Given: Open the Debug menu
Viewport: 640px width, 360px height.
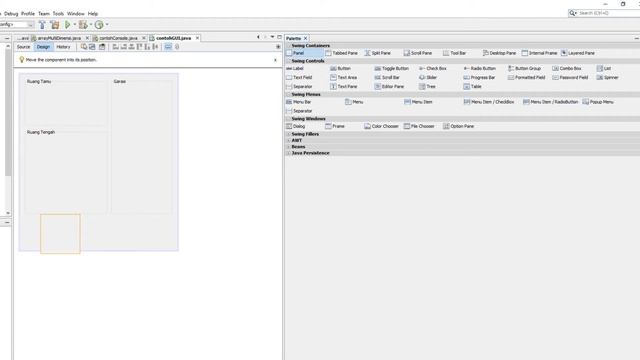Looking at the screenshot, I should click(x=11, y=13).
